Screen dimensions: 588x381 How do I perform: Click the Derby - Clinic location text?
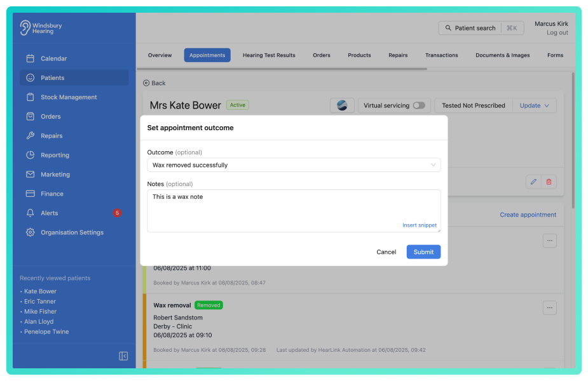point(172,326)
